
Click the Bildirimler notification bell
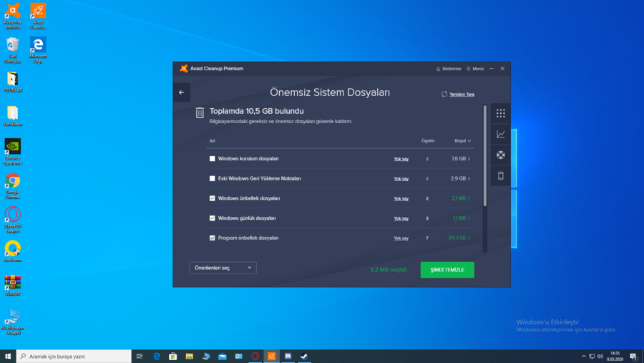tap(449, 69)
